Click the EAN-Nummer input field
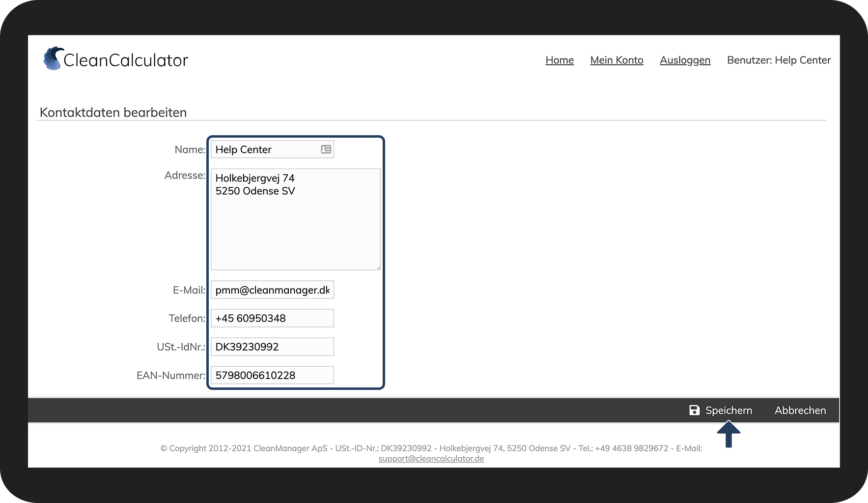This screenshot has height=503, width=868. tap(272, 375)
